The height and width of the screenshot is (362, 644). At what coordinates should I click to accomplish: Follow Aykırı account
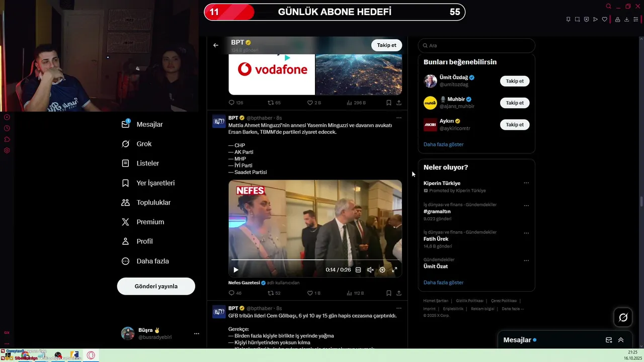pyautogui.click(x=515, y=124)
